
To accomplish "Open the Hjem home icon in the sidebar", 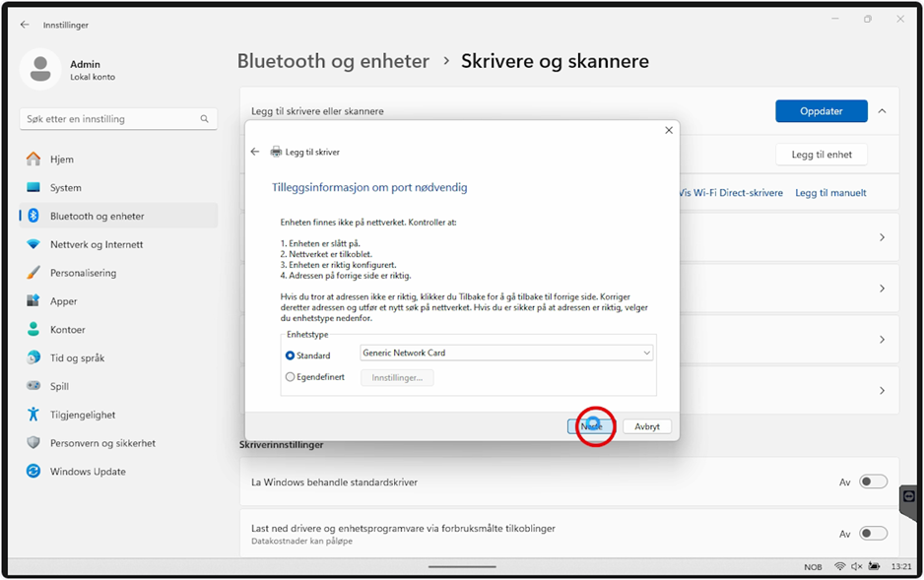I will [x=33, y=159].
